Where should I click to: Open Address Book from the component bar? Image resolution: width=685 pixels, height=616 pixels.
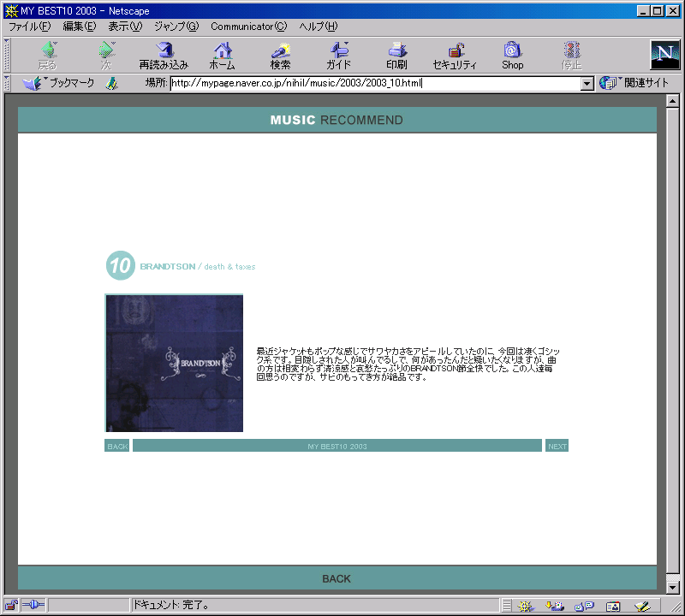pyautogui.click(x=613, y=606)
